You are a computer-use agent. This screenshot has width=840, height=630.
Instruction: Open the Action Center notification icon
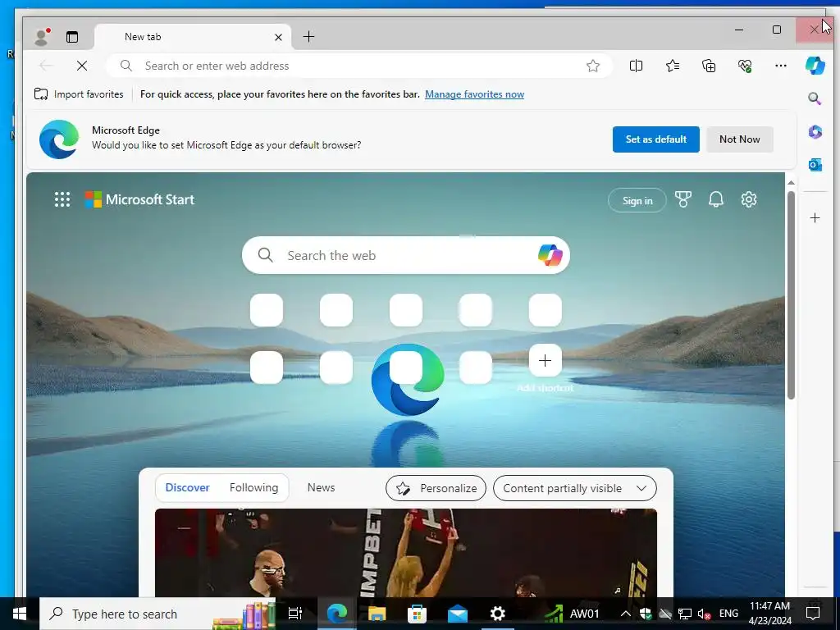(x=813, y=614)
